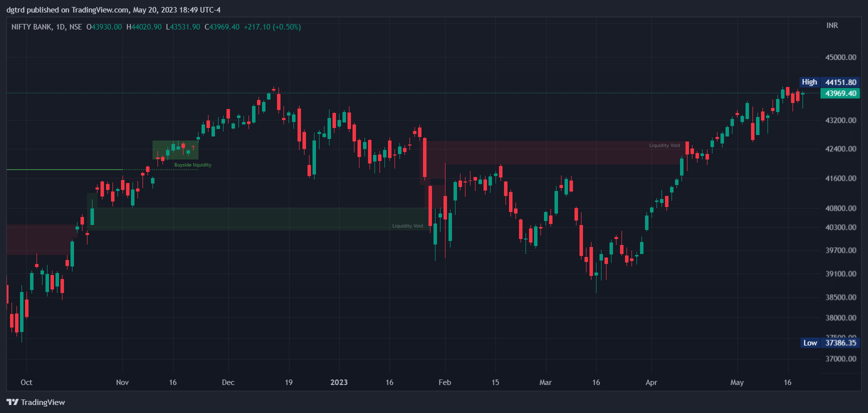Click the Nov label on time axis
868x413 pixels.
click(122, 382)
